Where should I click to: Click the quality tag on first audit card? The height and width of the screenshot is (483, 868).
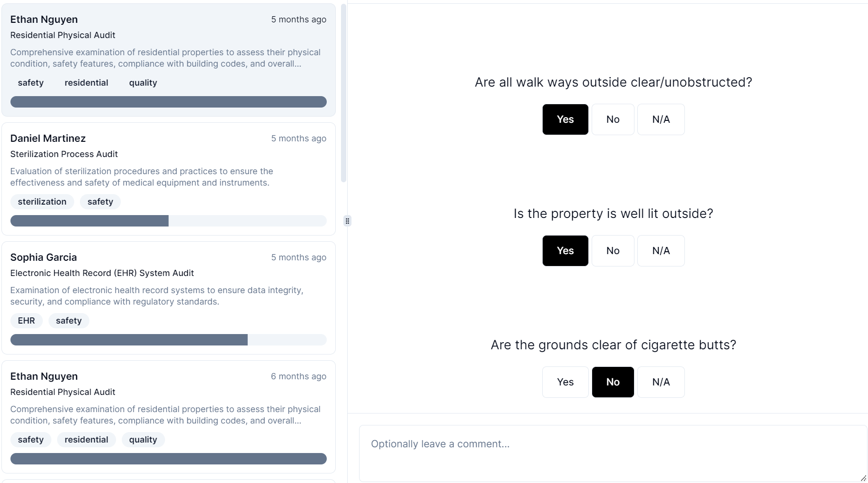point(143,83)
